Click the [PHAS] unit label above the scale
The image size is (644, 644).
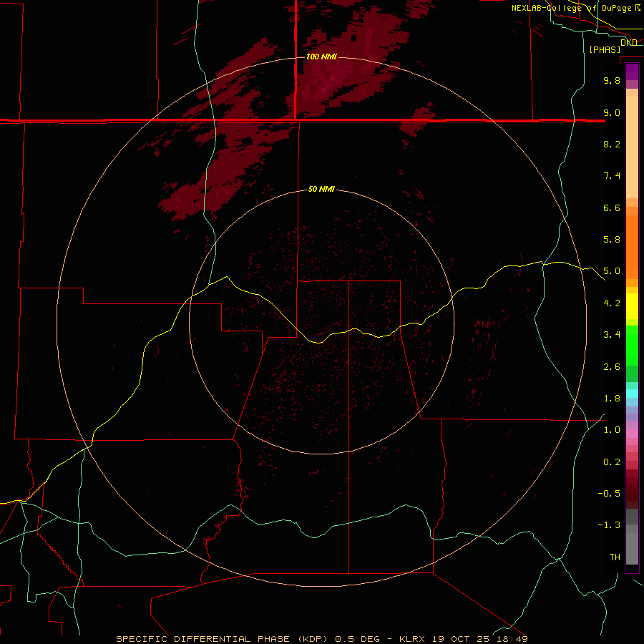(605, 49)
